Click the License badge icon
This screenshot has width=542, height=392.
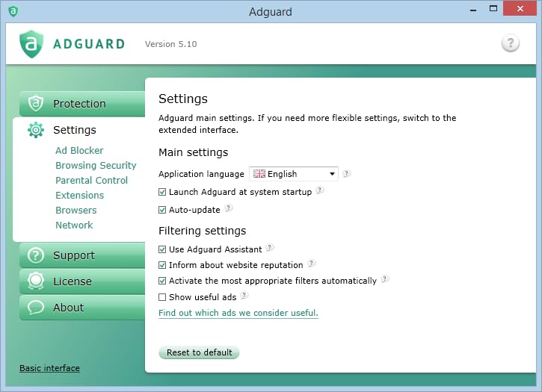tap(36, 281)
